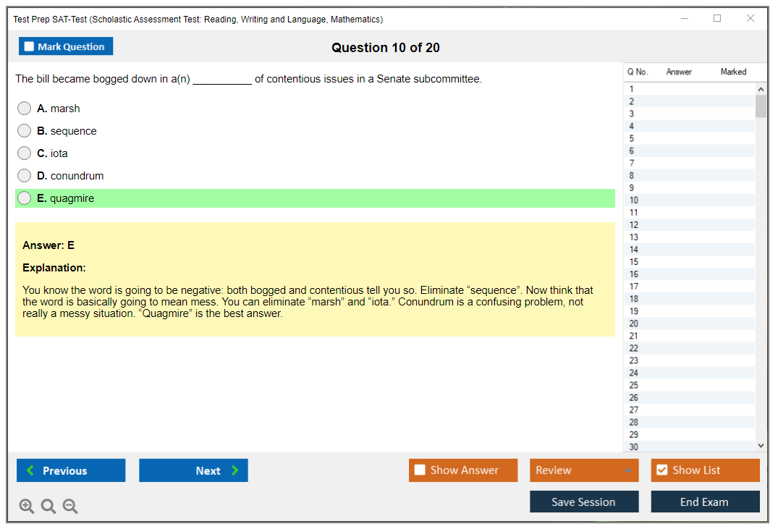This screenshot has width=778, height=532.
Task: Open question 20 row in list
Action: tap(634, 324)
